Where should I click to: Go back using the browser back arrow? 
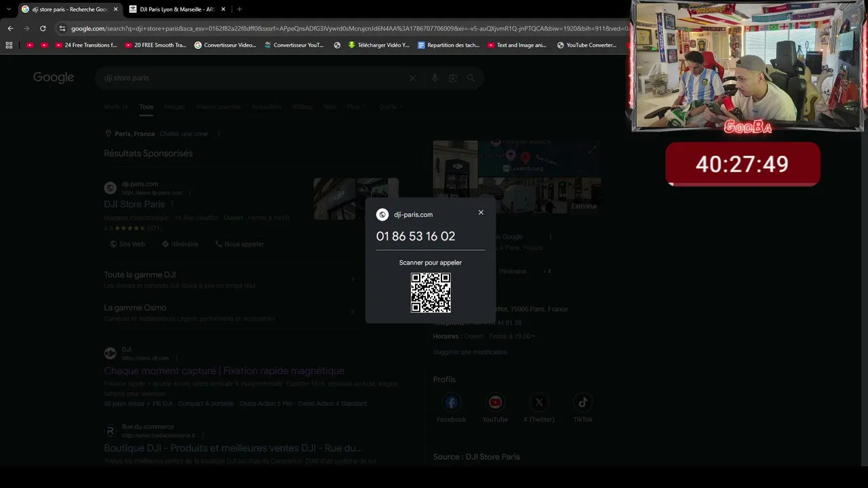[x=10, y=28]
